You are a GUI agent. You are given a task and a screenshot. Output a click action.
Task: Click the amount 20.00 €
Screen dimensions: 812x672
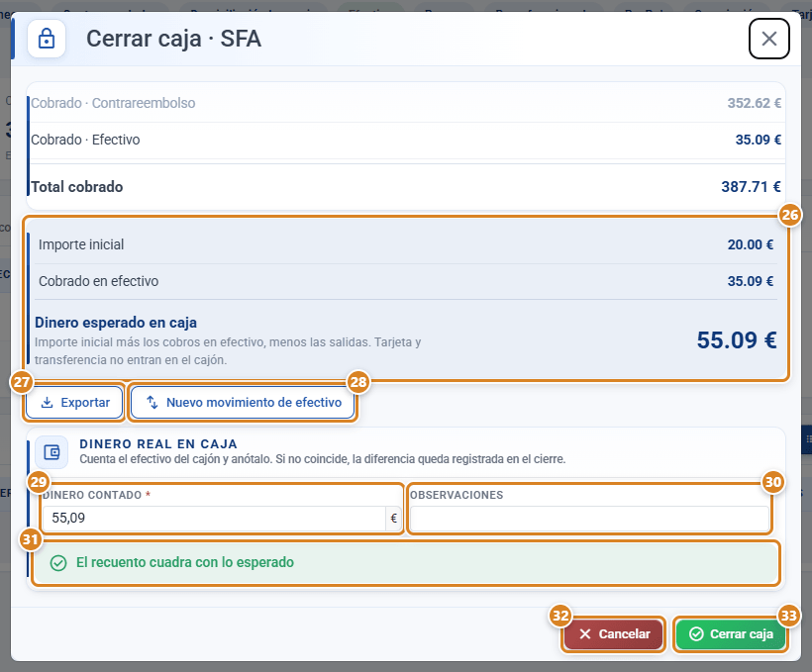(751, 244)
